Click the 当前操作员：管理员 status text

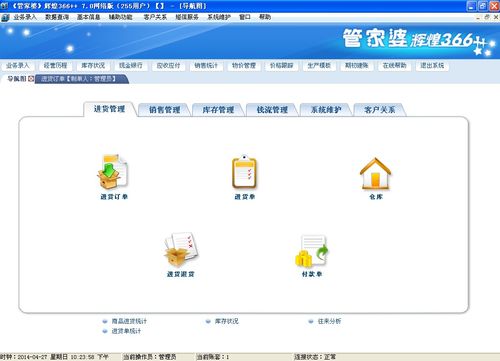[150, 357]
